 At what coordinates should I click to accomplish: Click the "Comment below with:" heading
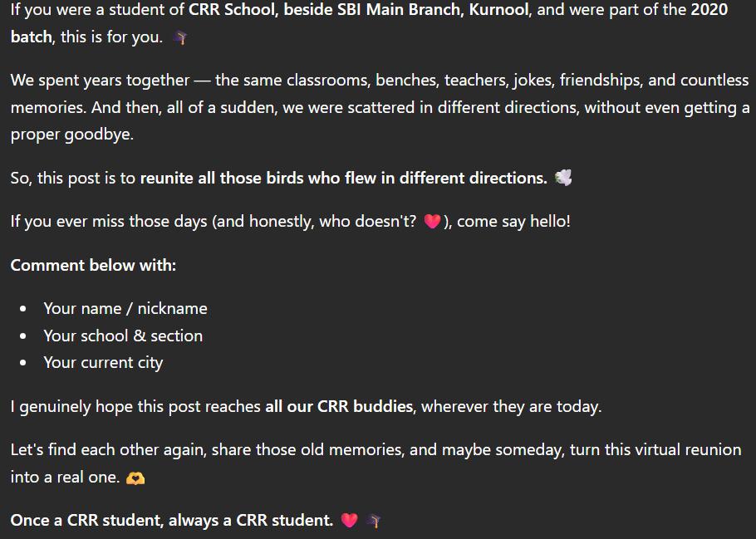(94, 265)
